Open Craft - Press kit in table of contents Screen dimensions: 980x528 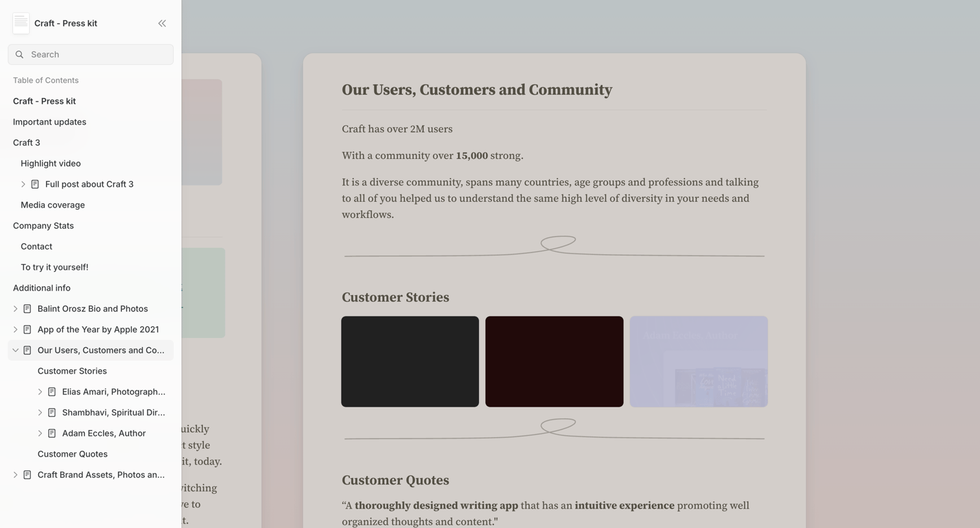coord(44,101)
